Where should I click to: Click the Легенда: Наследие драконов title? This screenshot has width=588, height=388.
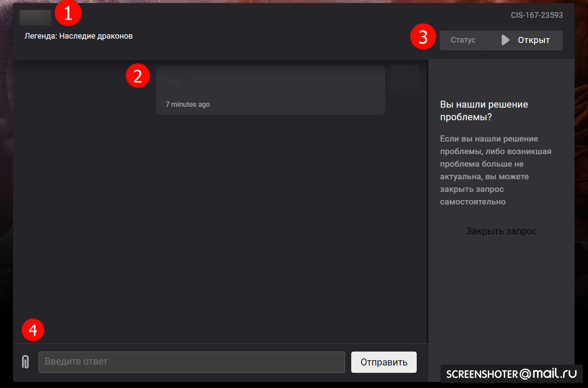pos(78,36)
